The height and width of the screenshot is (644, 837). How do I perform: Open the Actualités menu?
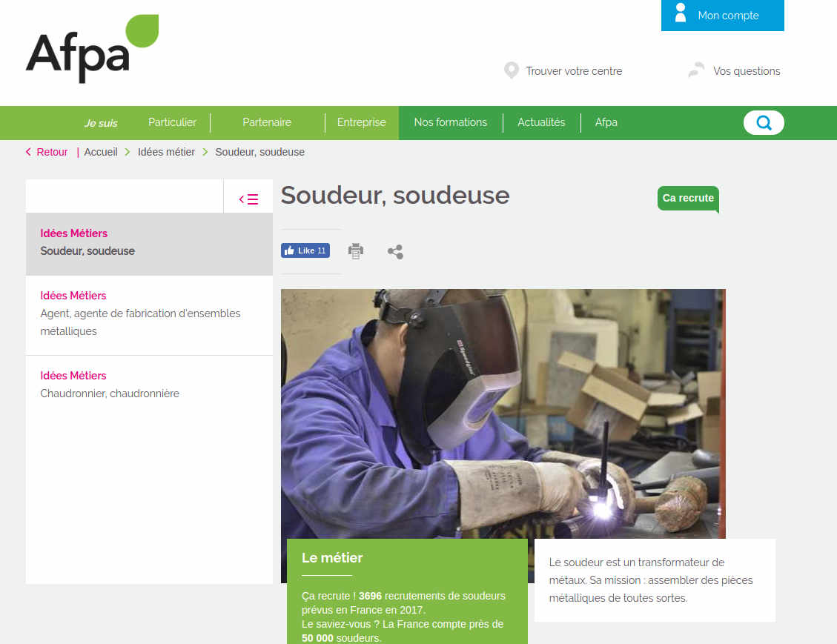(541, 122)
